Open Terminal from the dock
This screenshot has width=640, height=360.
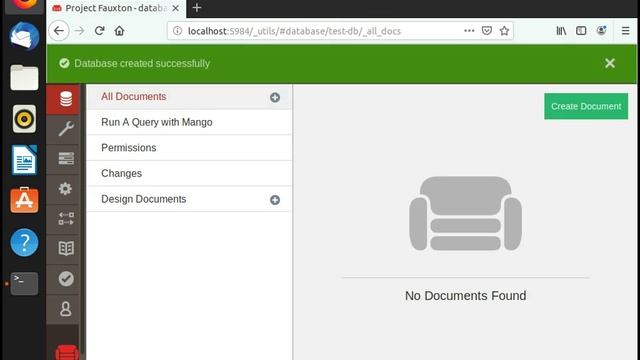click(x=24, y=283)
